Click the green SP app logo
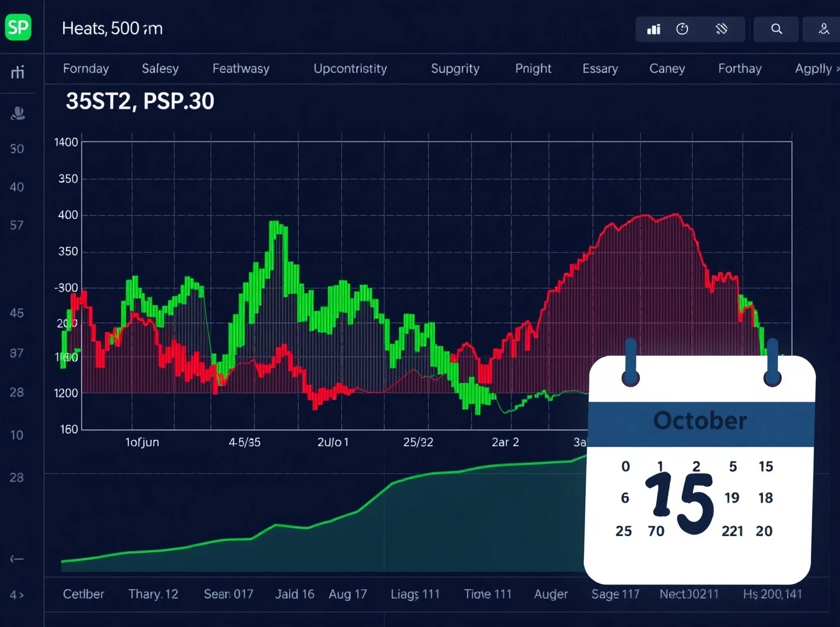 (18, 27)
